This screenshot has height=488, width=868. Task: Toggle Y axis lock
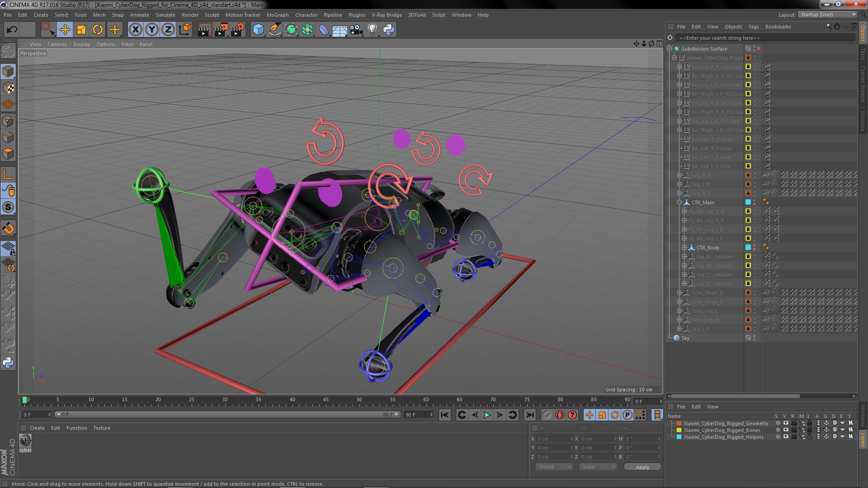[152, 30]
